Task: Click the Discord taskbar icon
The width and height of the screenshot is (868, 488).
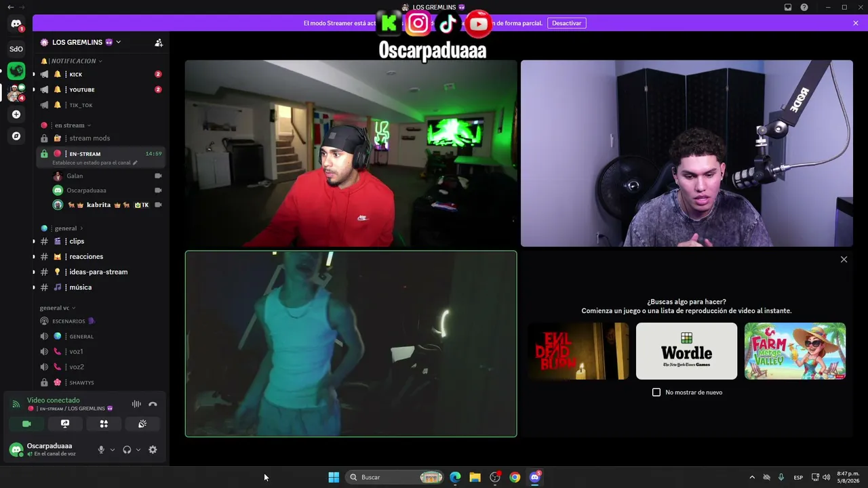Action: [534, 477]
